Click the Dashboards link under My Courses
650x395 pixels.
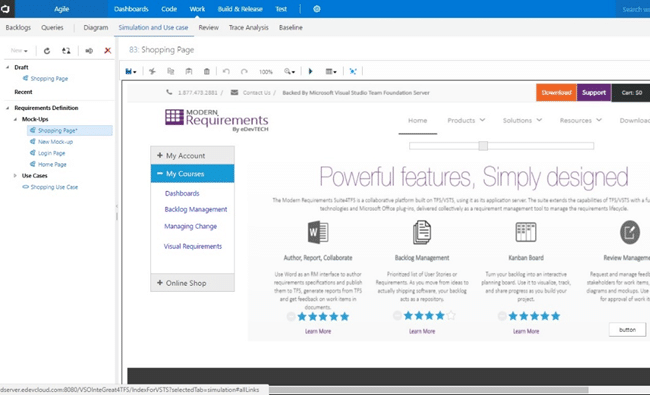point(182,193)
